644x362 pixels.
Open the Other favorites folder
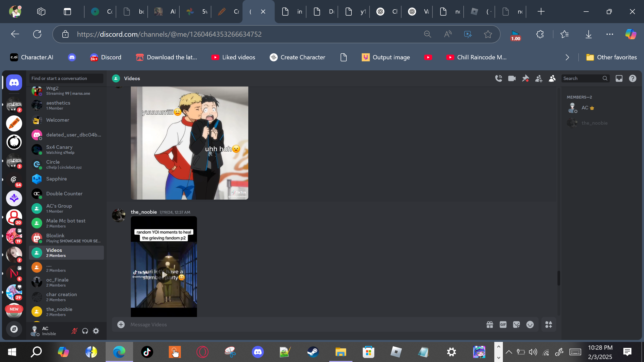tap(611, 57)
